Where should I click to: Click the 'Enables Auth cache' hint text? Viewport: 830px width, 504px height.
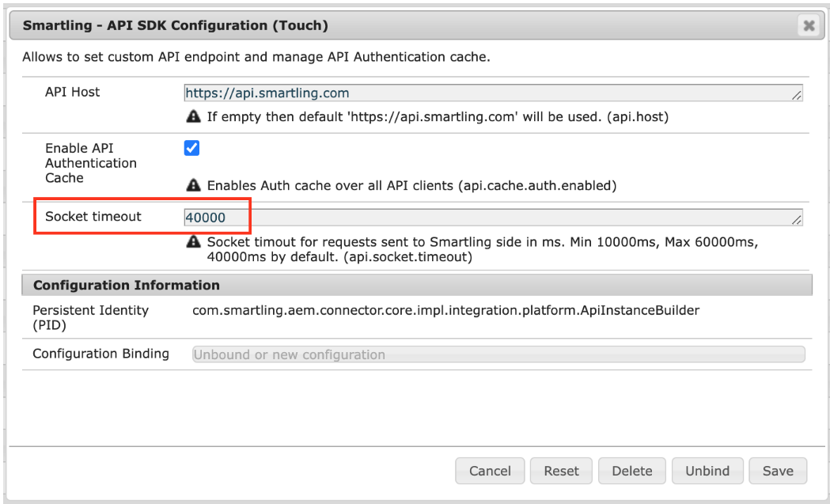(x=411, y=186)
